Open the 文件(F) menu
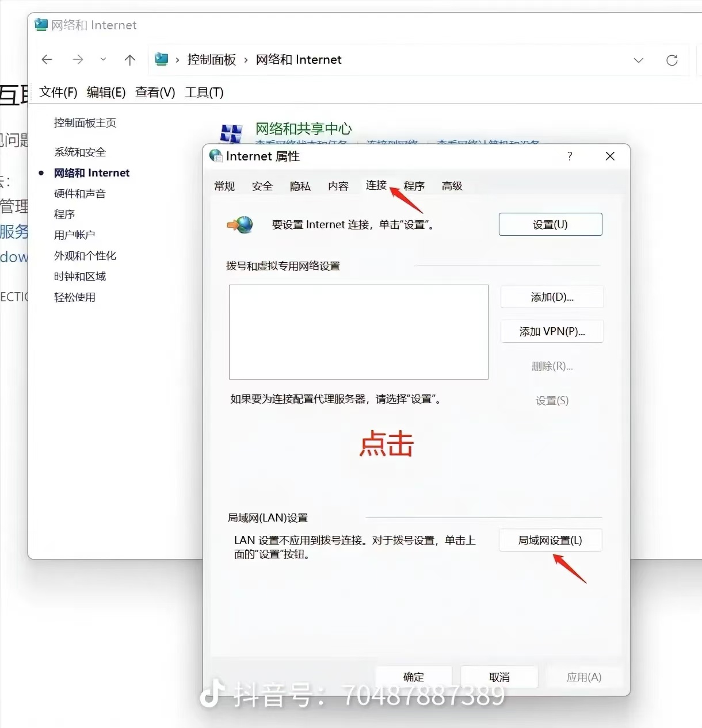Viewport: 702px width, 728px height. [58, 93]
